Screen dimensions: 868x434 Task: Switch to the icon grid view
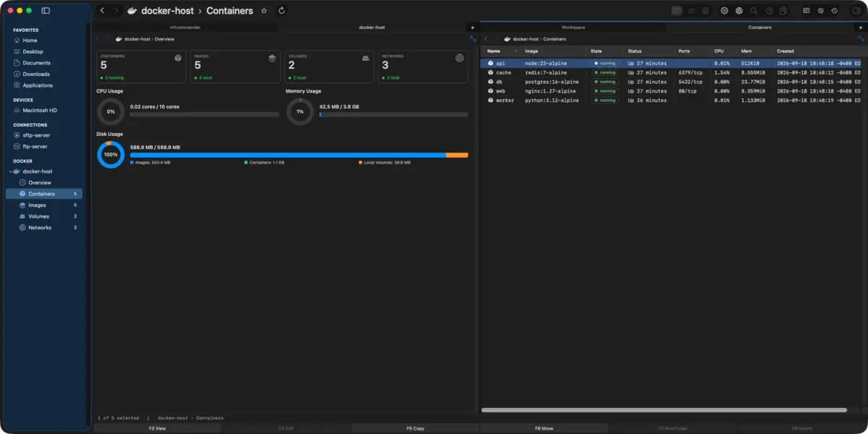coord(705,11)
